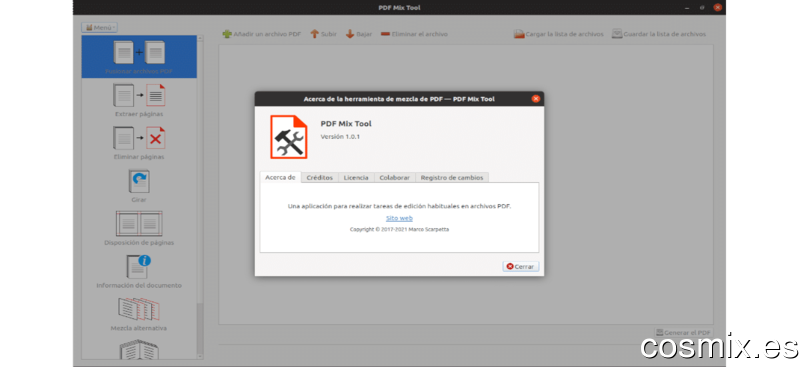Viewport: 800px width, 367px height.
Task: Click the empty PDF file list area
Action: coord(466,184)
